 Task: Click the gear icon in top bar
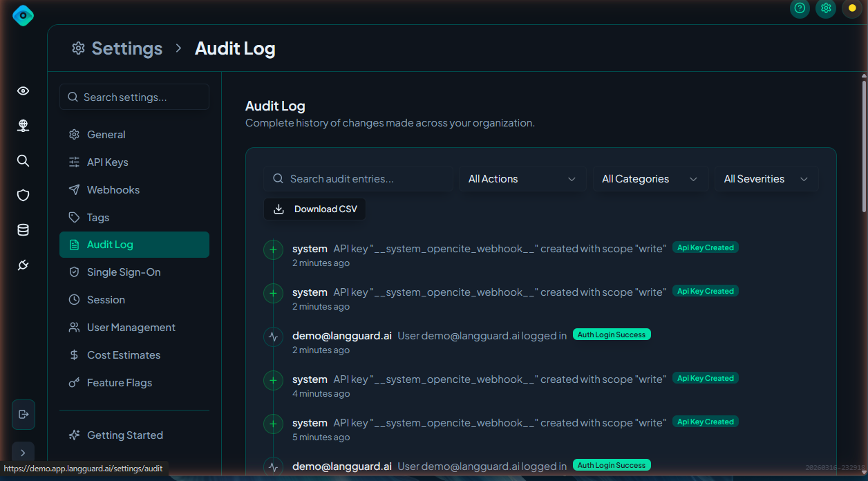[826, 8]
